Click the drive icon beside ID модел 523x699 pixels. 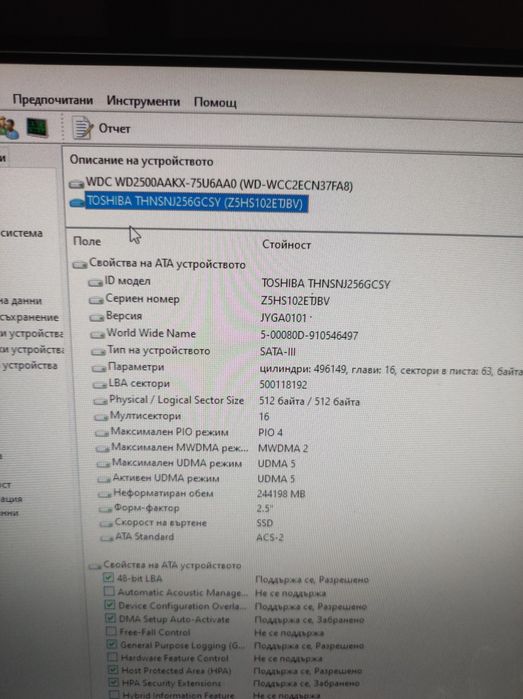click(x=95, y=283)
